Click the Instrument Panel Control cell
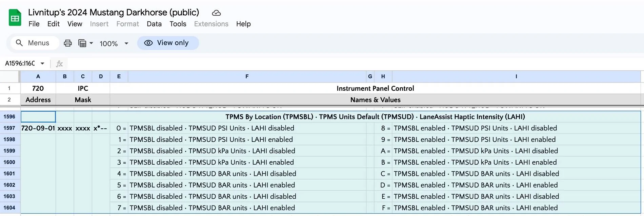Image resolution: width=644 pixels, height=216 pixels. tap(375, 88)
